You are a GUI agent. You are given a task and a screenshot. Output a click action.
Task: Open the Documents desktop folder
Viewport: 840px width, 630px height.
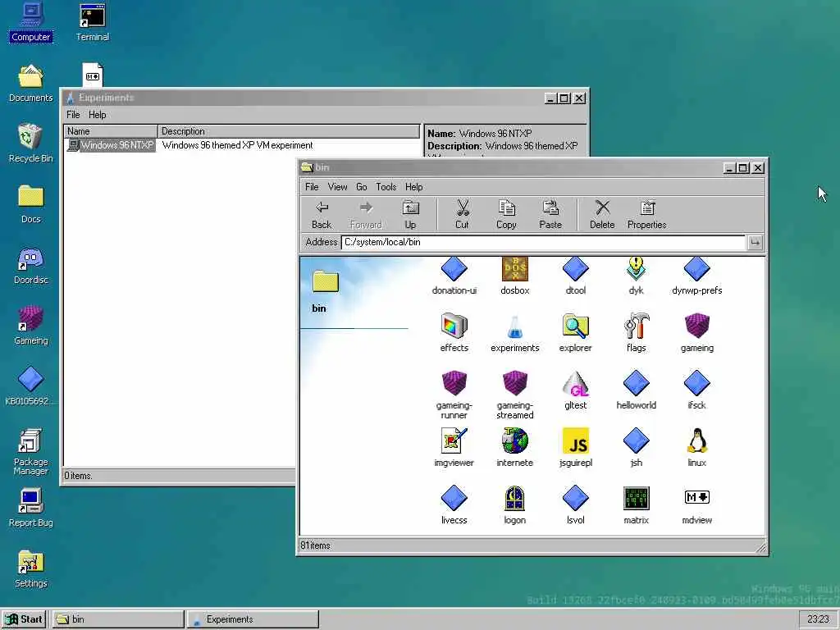[30, 84]
